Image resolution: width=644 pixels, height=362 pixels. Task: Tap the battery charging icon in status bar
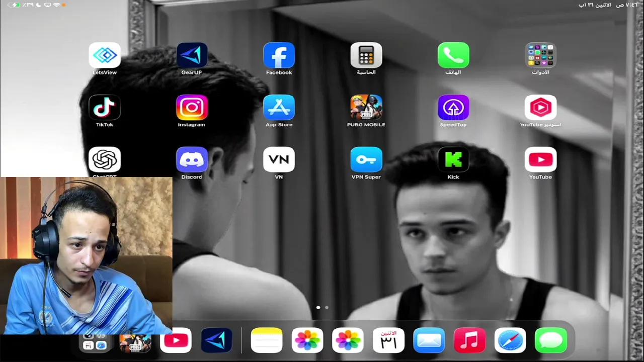[14, 5]
